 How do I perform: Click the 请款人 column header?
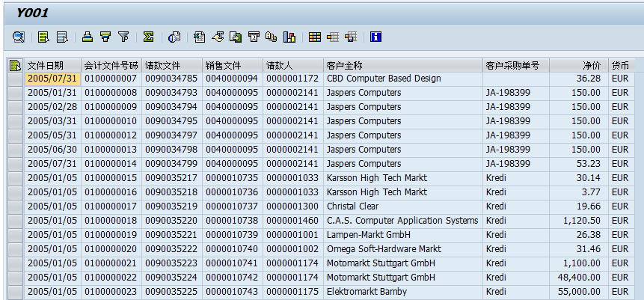(x=293, y=65)
